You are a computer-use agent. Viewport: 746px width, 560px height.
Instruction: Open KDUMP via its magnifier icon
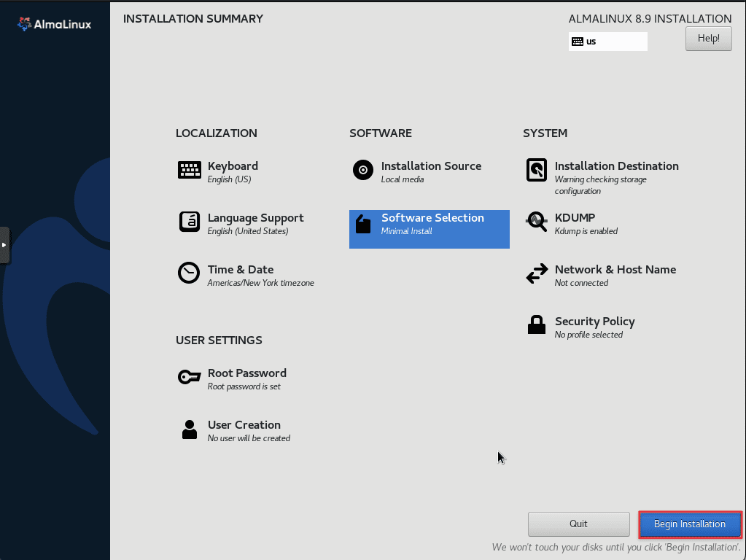[x=537, y=222]
